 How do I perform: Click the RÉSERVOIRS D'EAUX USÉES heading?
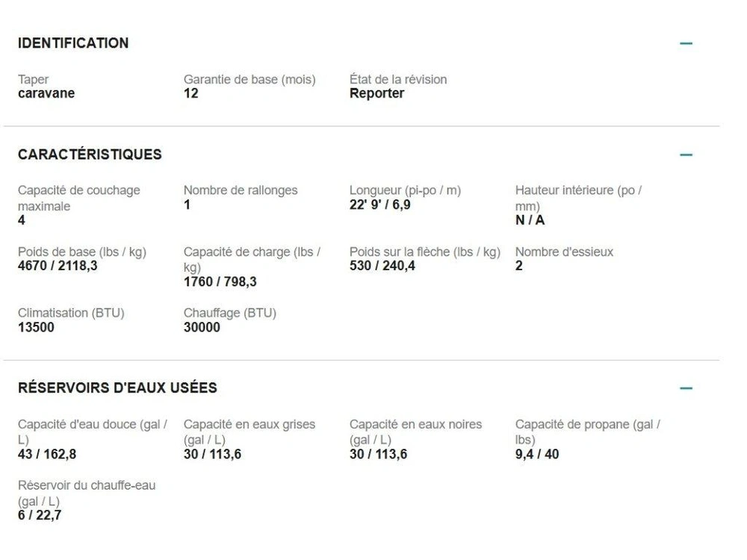(117, 388)
